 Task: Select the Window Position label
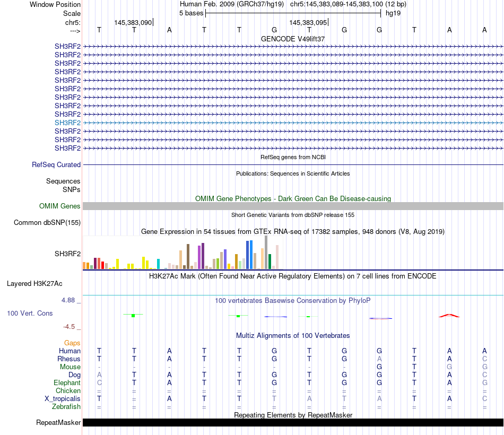click(55, 4)
